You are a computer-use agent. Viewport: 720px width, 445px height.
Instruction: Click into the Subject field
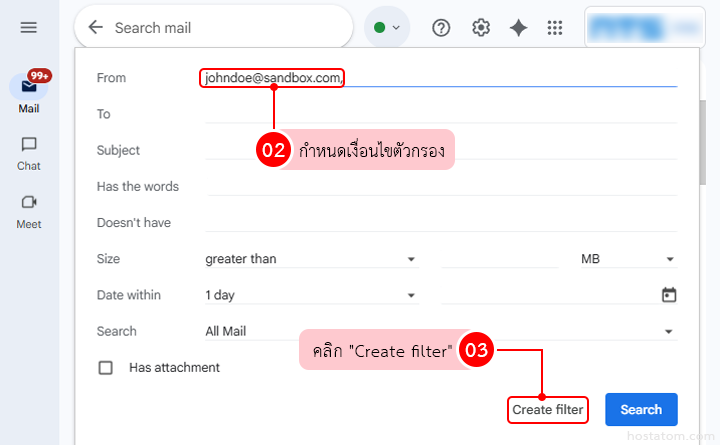click(x=440, y=151)
